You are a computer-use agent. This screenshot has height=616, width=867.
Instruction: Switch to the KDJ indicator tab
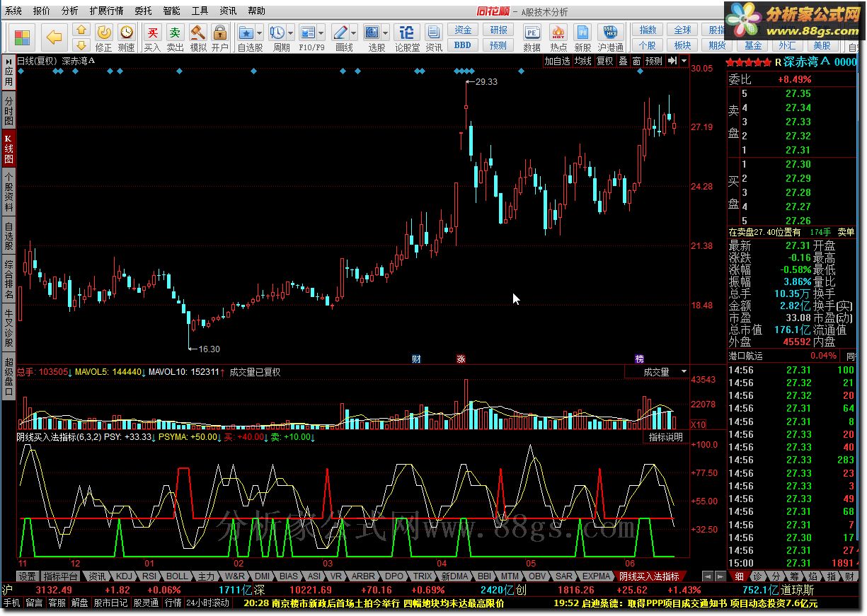pyautogui.click(x=123, y=576)
